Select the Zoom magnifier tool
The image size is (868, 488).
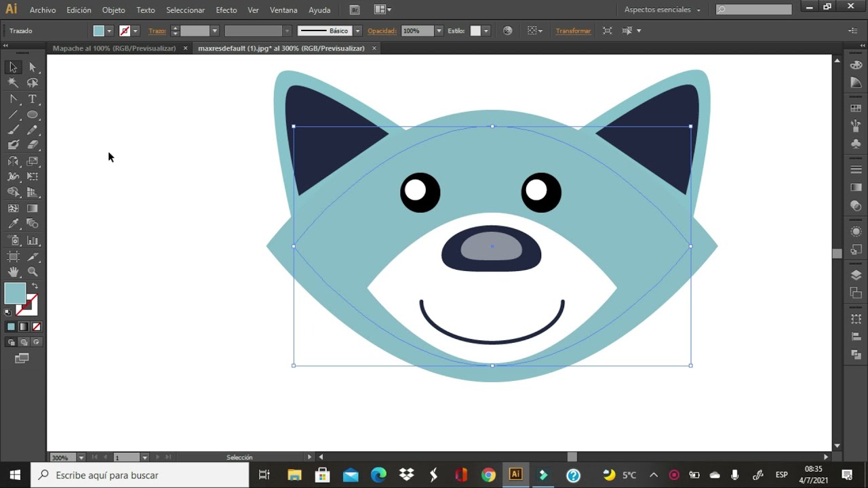pos(32,272)
